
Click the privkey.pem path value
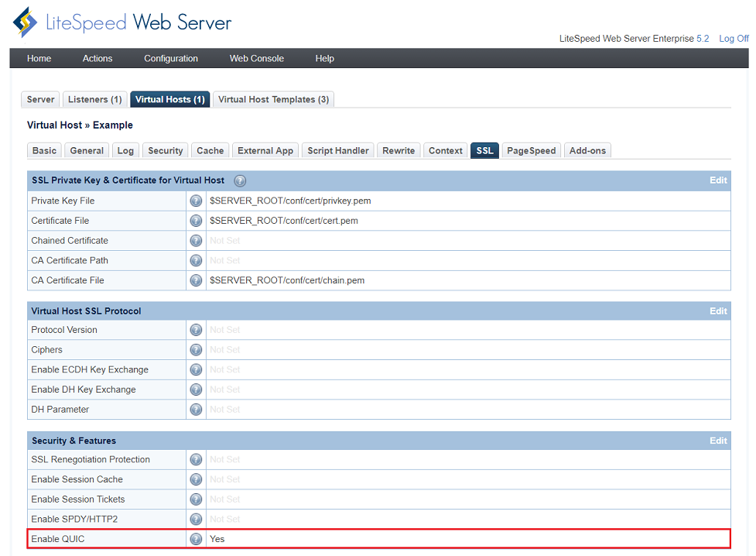coord(290,201)
